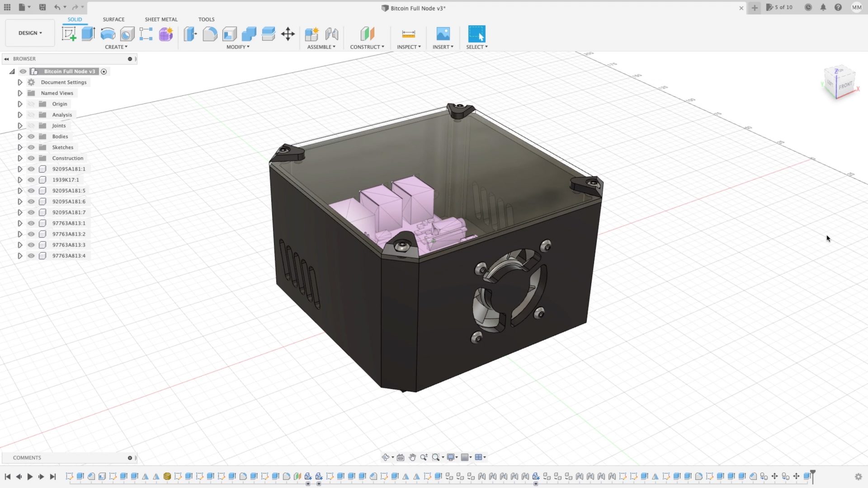Click the Joint icon in Assemble

[x=331, y=34]
